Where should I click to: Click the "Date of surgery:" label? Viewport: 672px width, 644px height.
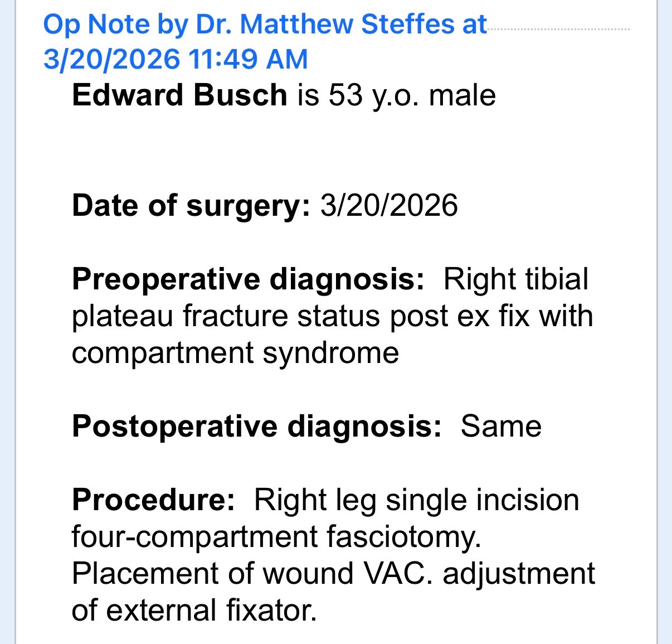191,205
